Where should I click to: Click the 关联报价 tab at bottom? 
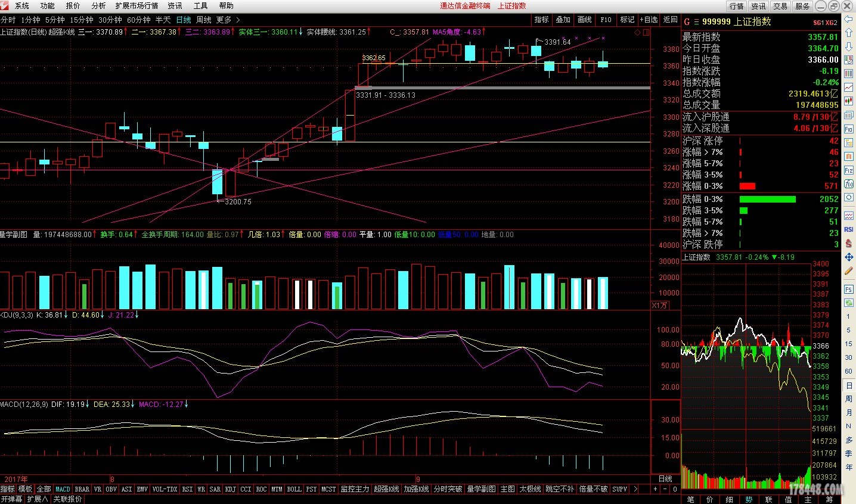(x=67, y=499)
